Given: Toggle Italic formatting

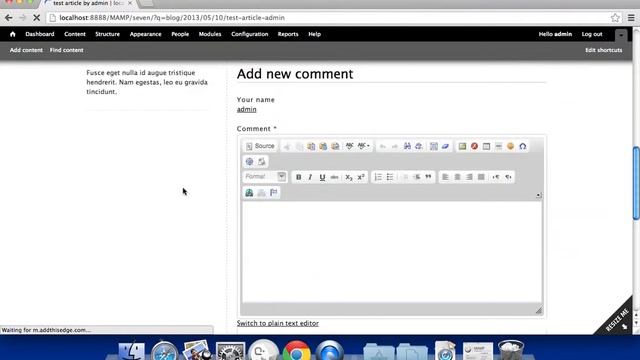Looking at the screenshot, I should [x=310, y=177].
